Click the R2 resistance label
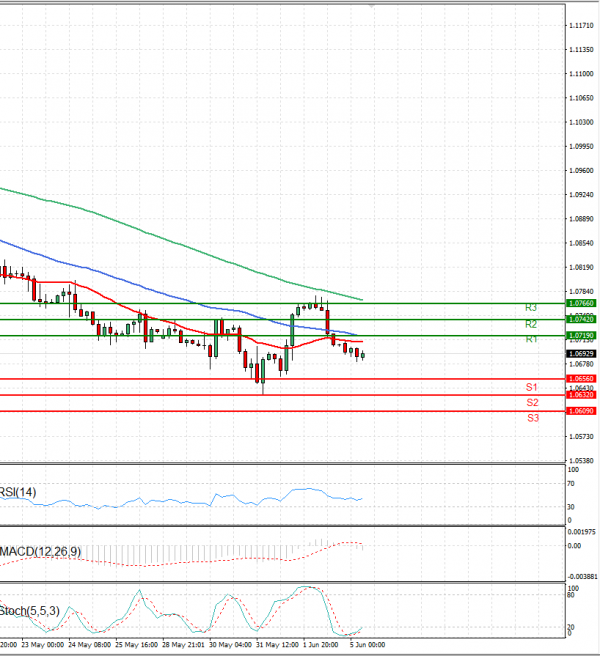The image size is (600, 656). tap(531, 324)
